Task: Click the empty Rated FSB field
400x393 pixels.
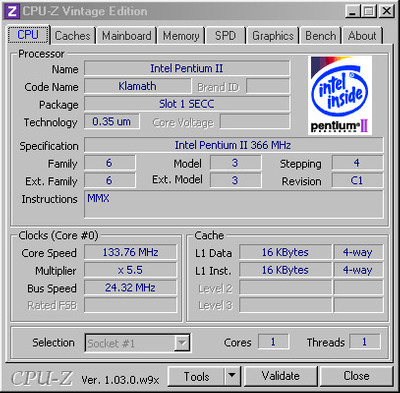Action: (x=130, y=305)
